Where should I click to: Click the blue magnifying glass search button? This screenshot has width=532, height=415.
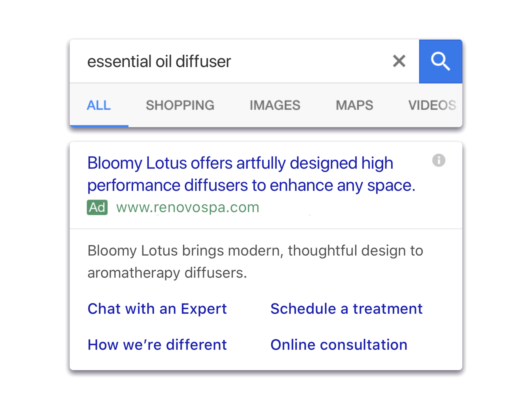pyautogui.click(x=440, y=61)
